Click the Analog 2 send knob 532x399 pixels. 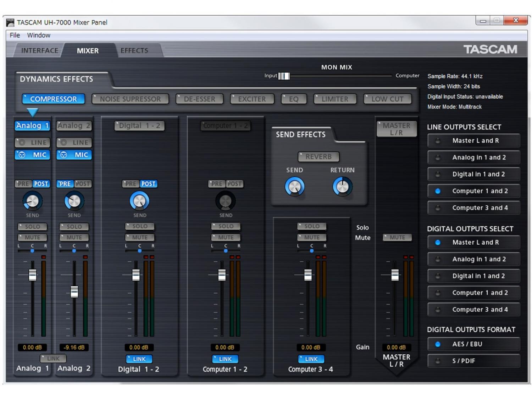click(74, 201)
